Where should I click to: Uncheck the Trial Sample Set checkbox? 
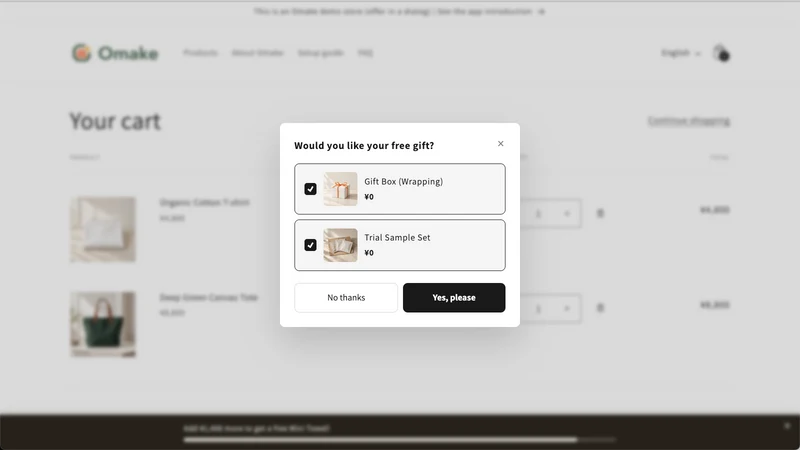[x=310, y=245]
